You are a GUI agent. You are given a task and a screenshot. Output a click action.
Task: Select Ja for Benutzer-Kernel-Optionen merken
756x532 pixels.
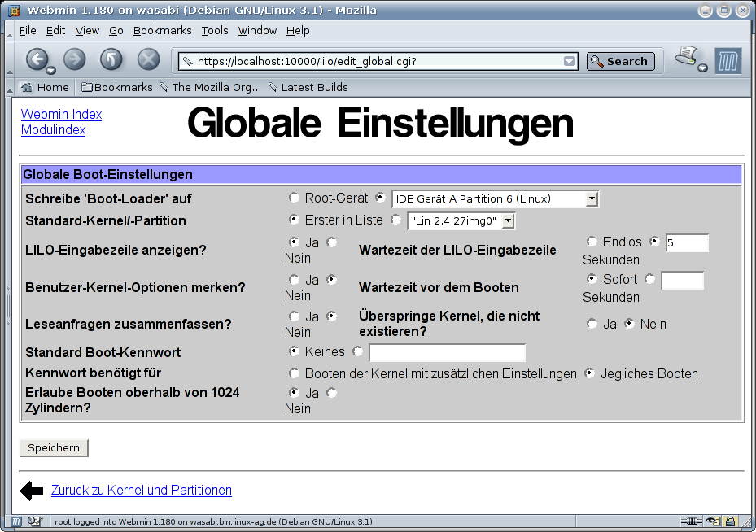pos(294,279)
